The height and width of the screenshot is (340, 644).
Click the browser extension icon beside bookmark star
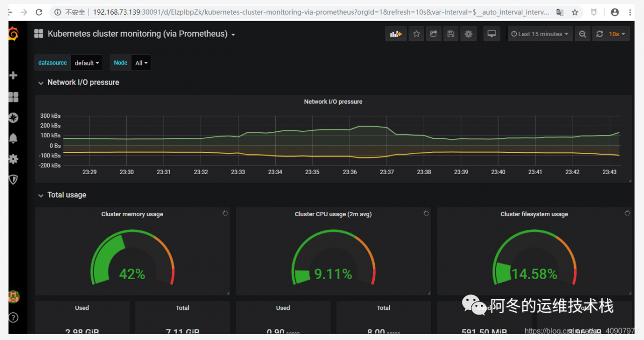click(594, 12)
